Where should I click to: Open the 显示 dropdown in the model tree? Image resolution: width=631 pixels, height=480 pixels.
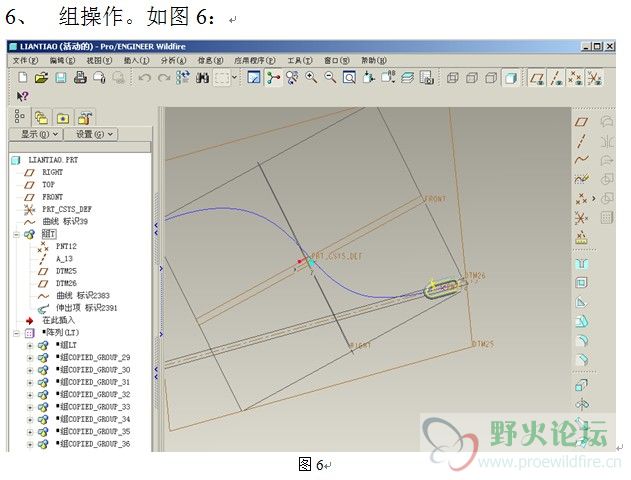point(36,134)
